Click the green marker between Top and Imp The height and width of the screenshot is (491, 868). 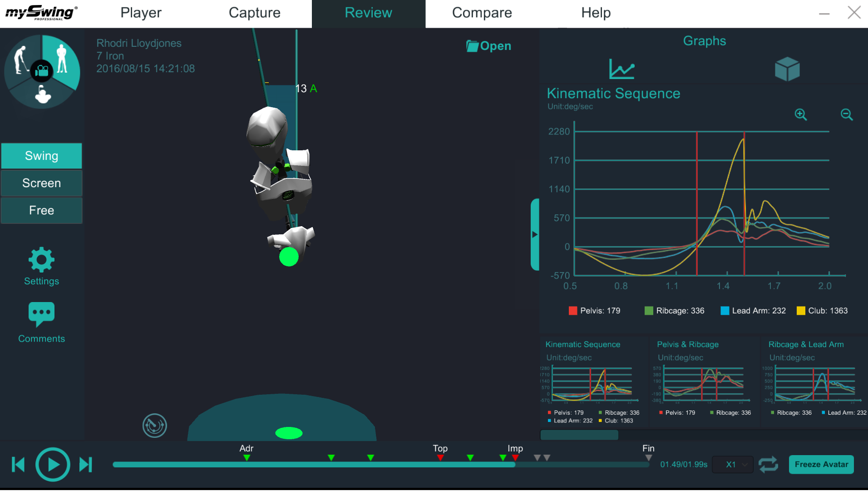coord(470,458)
